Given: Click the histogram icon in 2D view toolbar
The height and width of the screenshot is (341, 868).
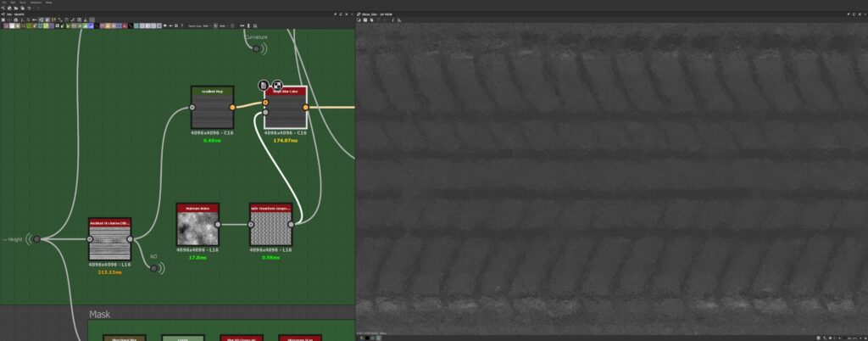Looking at the screenshot, I should 399,20.
